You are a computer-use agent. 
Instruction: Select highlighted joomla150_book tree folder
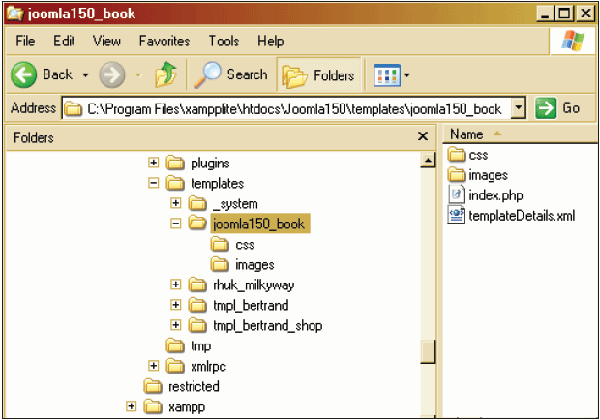coord(260,224)
